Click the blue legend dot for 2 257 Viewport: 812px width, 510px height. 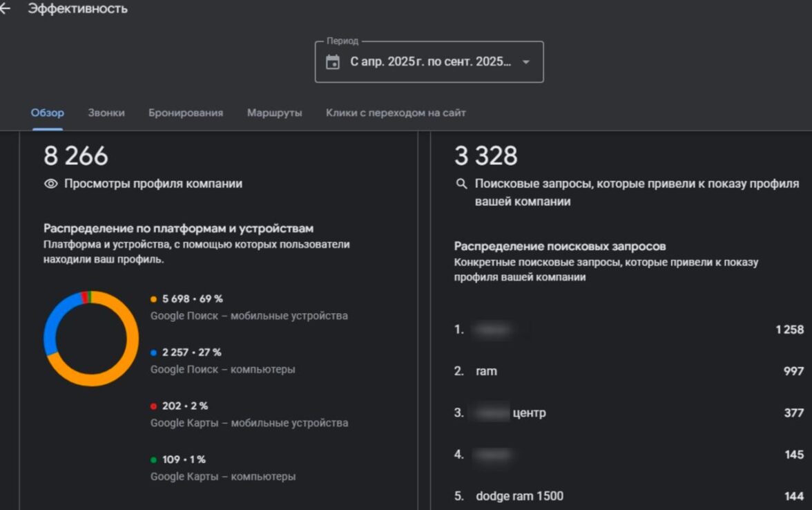pos(154,352)
